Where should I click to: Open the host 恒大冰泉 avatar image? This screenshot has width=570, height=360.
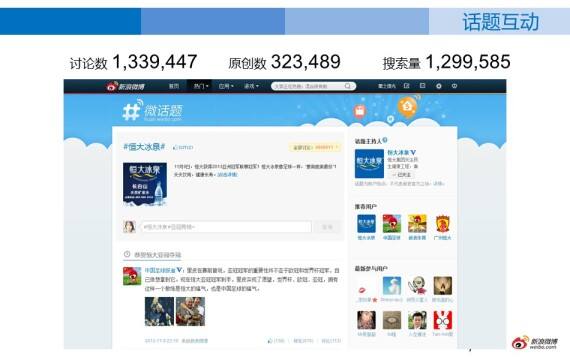[x=369, y=164]
